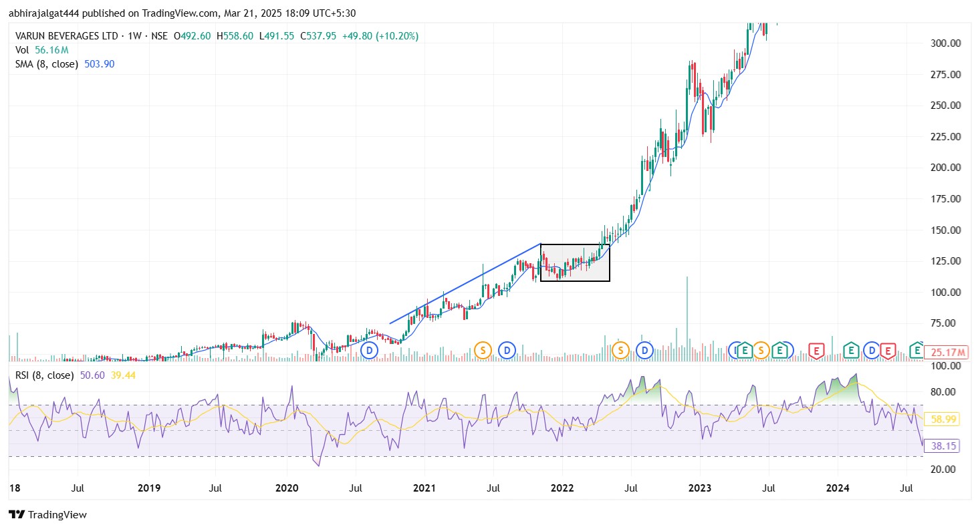Click the 2023 label on time axis

700,488
